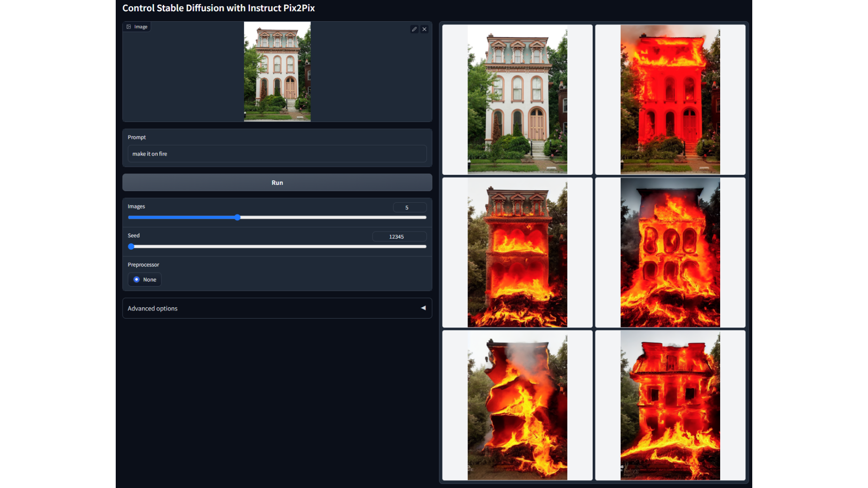Open the original house gallery thumbnail
The image size is (868, 488).
click(x=517, y=99)
